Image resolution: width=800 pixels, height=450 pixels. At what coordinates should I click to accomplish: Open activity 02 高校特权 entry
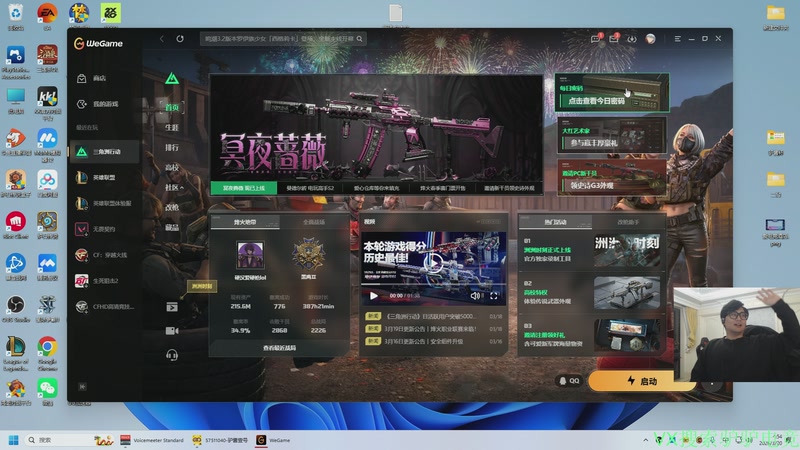click(x=592, y=293)
